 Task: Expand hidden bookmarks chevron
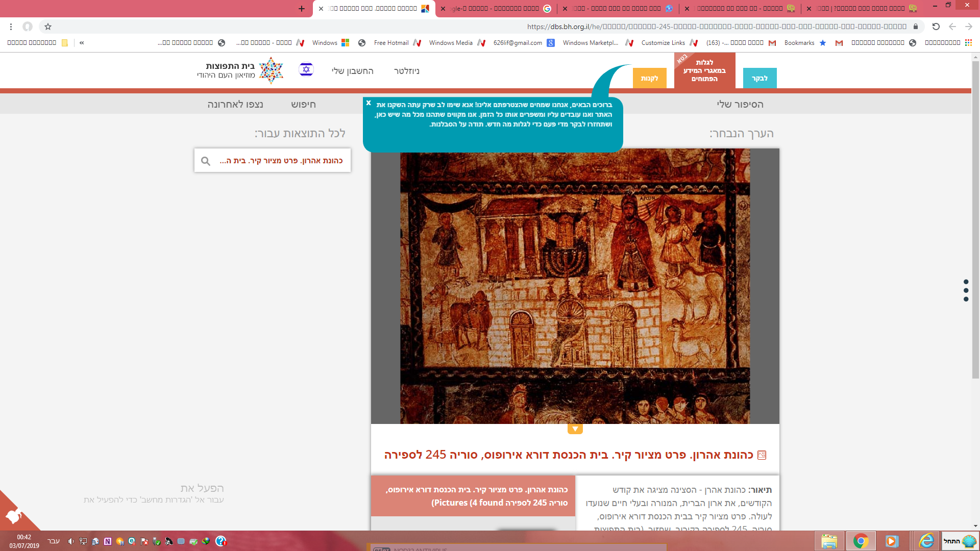tap(82, 43)
